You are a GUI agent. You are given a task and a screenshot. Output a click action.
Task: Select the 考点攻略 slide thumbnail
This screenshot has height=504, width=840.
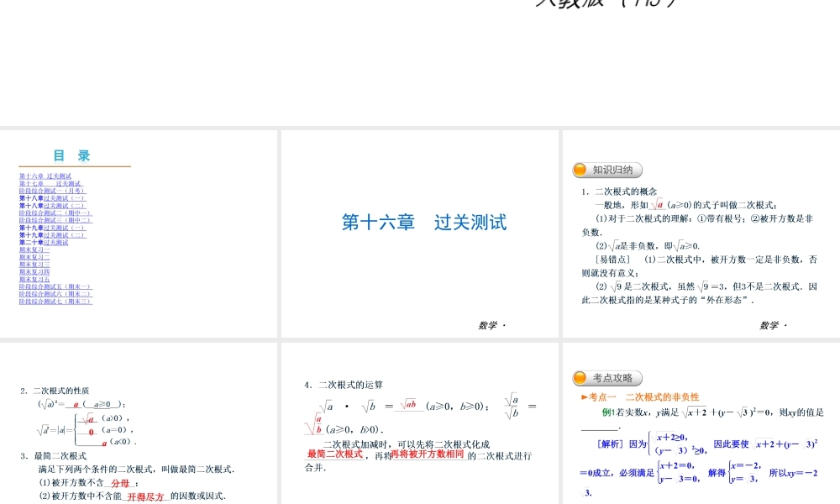coord(701,422)
